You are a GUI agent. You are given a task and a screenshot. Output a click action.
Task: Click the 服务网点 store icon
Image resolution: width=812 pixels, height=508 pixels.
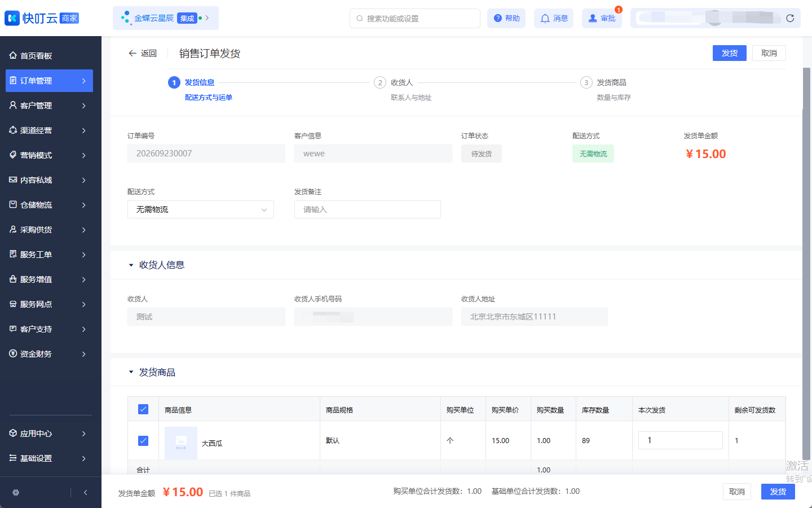pyautogui.click(x=13, y=304)
